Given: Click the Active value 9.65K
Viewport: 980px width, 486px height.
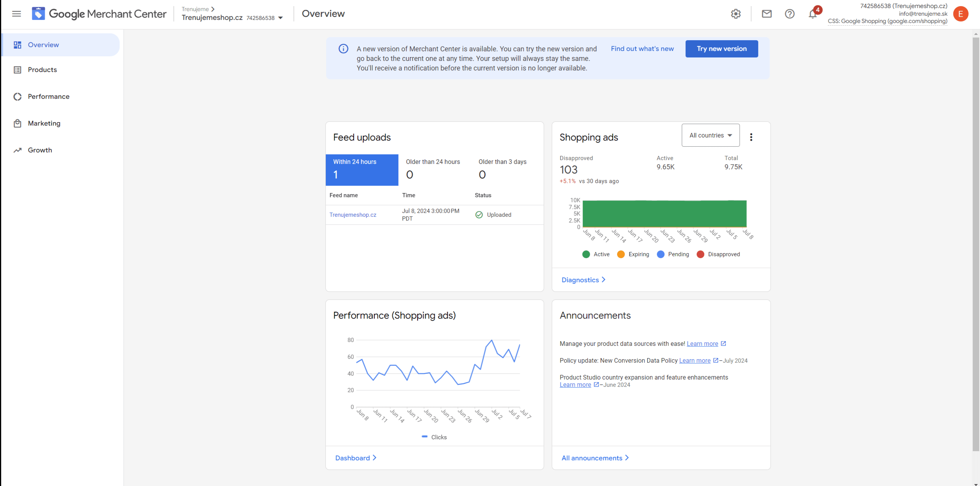Looking at the screenshot, I should coord(666,167).
